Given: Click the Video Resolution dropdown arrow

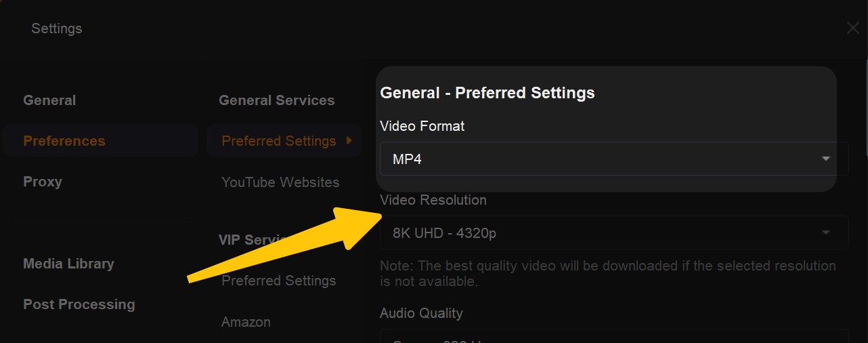Looking at the screenshot, I should 825,233.
